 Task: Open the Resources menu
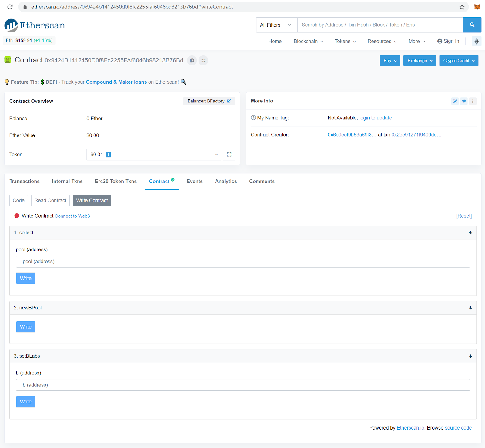(382, 41)
